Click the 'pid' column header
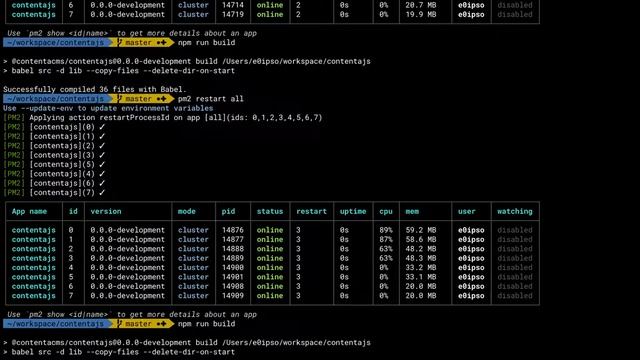Screen dimensions: 640x360 [228, 211]
